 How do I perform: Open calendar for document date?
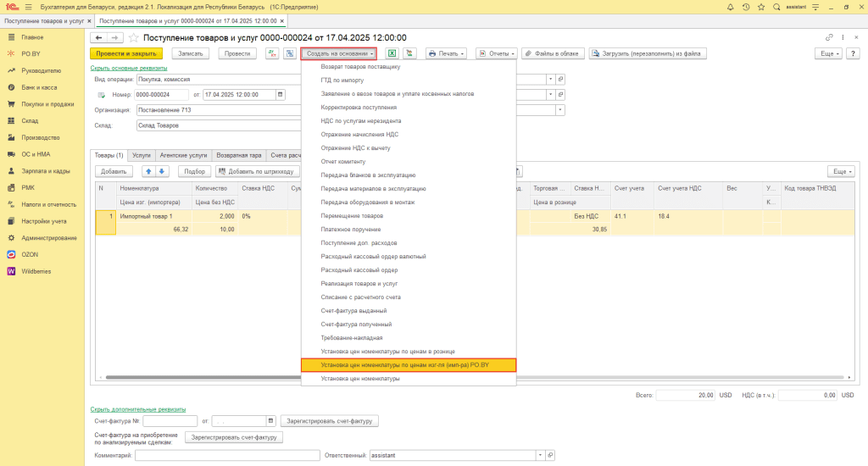(280, 95)
